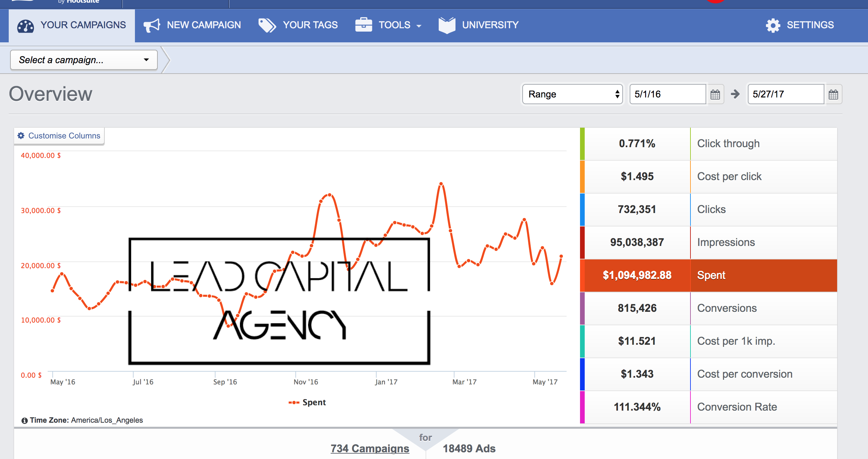This screenshot has height=459, width=868.
Task: Open Settings
Action: pyautogui.click(x=800, y=25)
